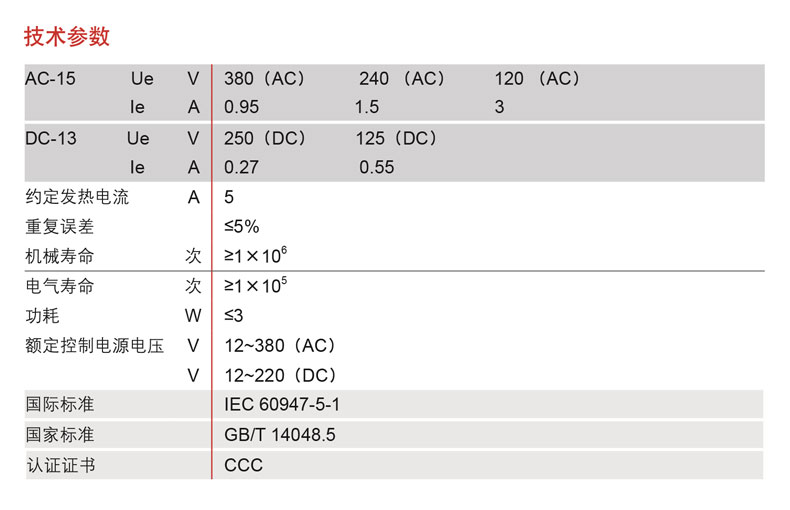The height and width of the screenshot is (510, 790).
Task: Select the 0.27 current value
Action: pos(242,167)
